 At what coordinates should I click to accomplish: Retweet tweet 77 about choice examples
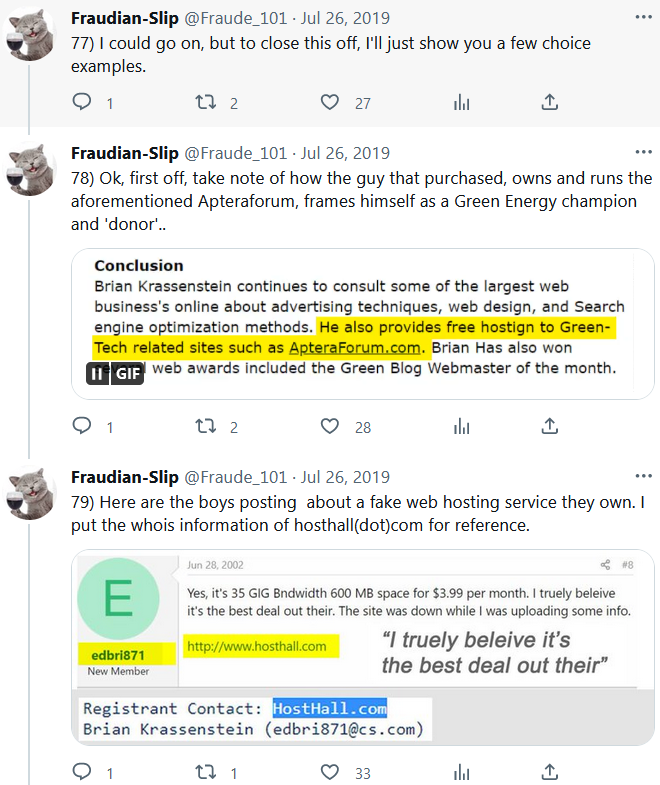tap(205, 102)
